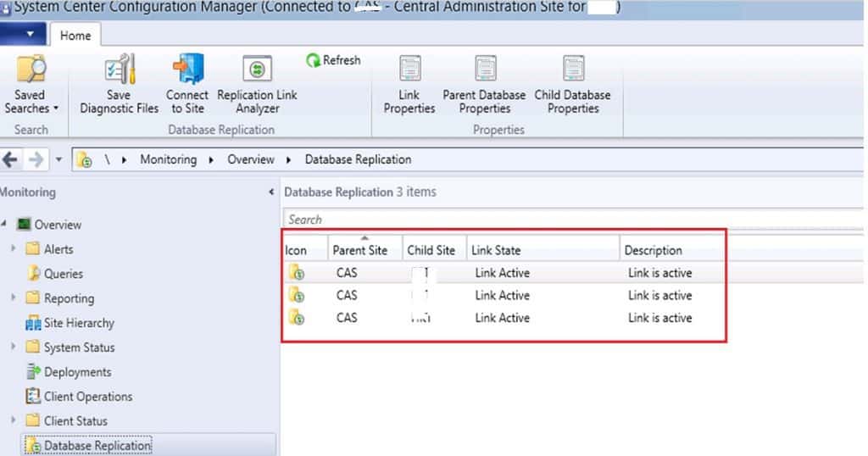Click the back navigation arrow

pyautogui.click(x=11, y=159)
